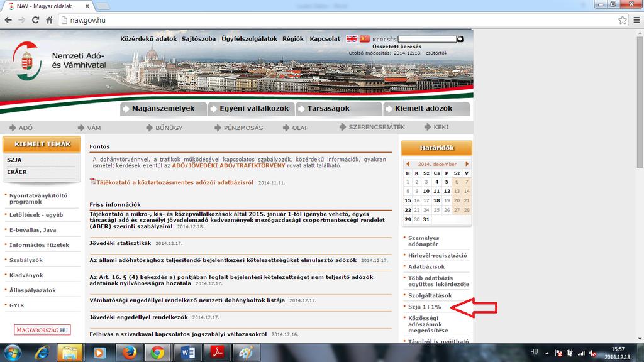Open the Kapcsolat link
This screenshot has width=644, height=362.
pyautogui.click(x=325, y=39)
